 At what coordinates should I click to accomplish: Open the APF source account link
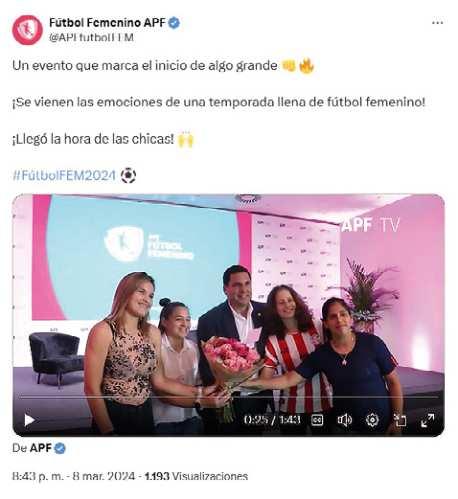click(x=41, y=448)
